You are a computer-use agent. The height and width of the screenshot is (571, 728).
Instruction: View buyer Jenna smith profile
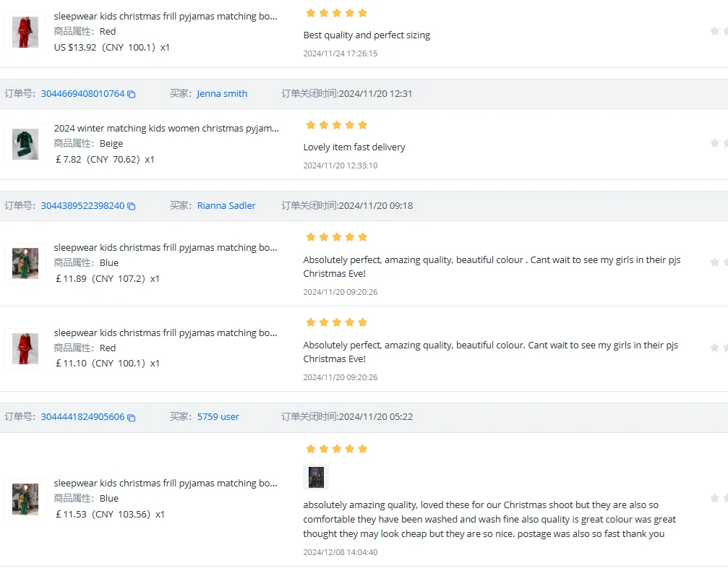(222, 94)
